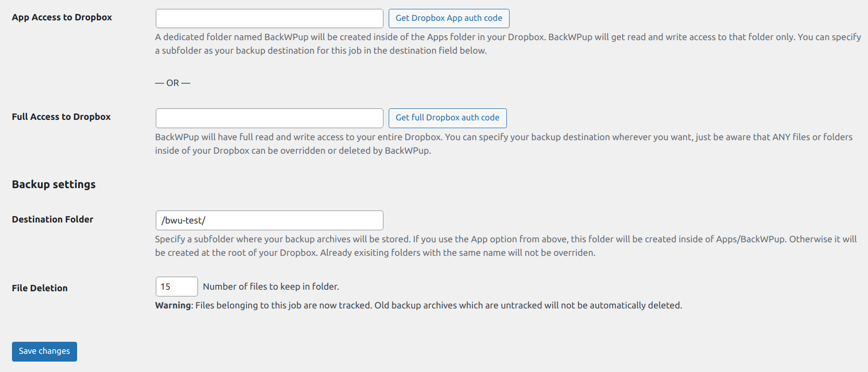Viewport: 868px width, 372px height.
Task: Click the App Access to Dropbox label
Action: pos(62,17)
